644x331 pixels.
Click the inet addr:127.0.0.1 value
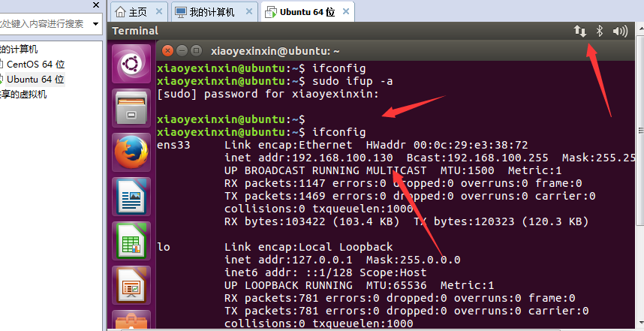(288, 260)
